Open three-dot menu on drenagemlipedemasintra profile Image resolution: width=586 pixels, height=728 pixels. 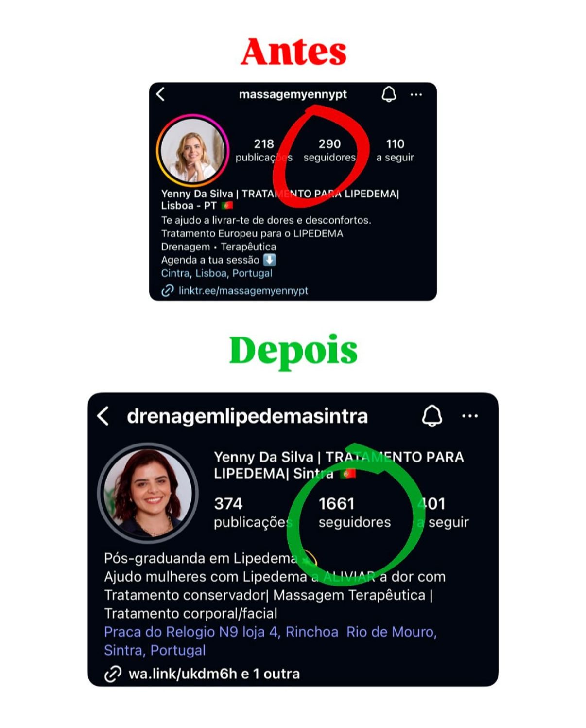point(470,416)
